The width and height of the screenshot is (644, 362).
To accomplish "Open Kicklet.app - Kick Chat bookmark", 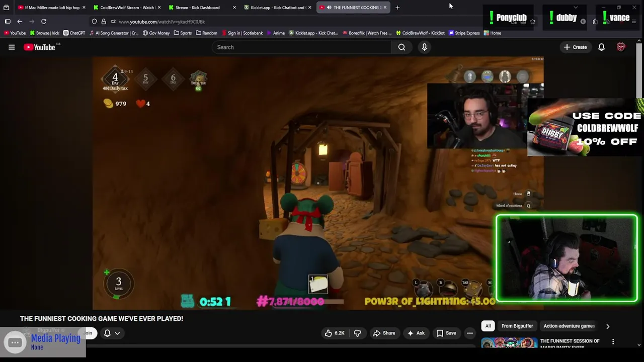I will (313, 33).
